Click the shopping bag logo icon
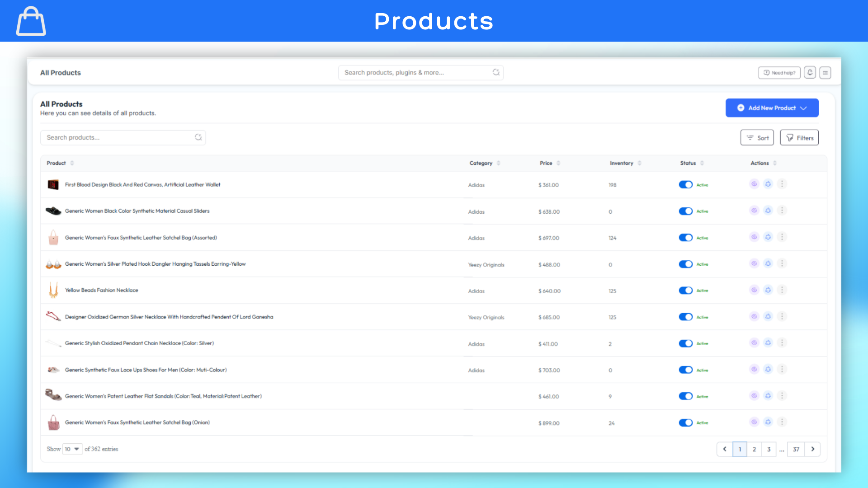Viewport: 868px width, 488px height. pos(31,21)
